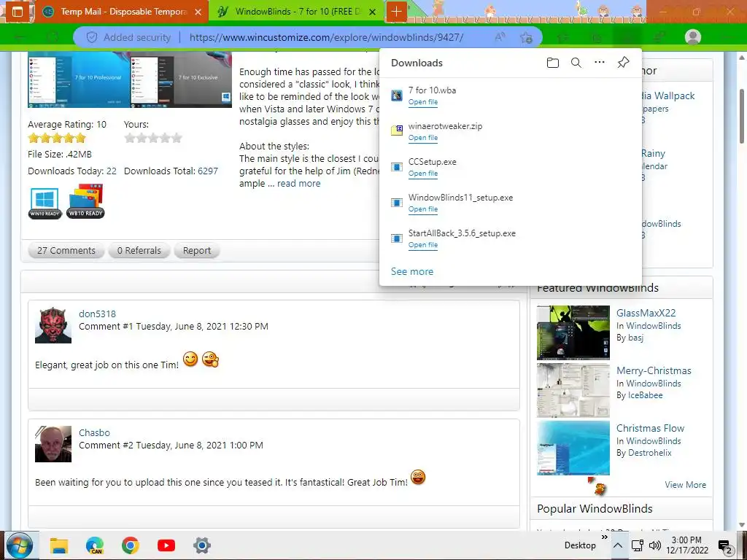Viewport: 747px width, 560px height.
Task: Open the downloads folder from Downloads panel
Action: coord(553,63)
